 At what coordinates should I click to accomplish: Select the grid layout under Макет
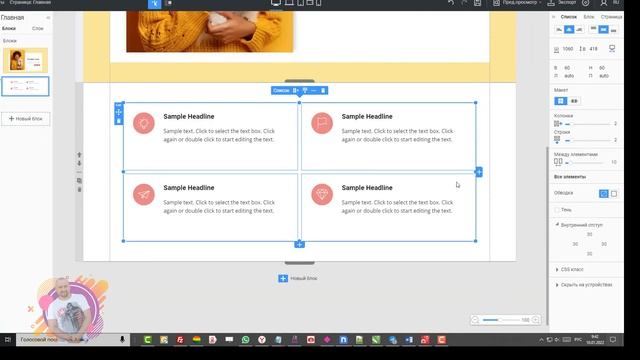point(560,101)
